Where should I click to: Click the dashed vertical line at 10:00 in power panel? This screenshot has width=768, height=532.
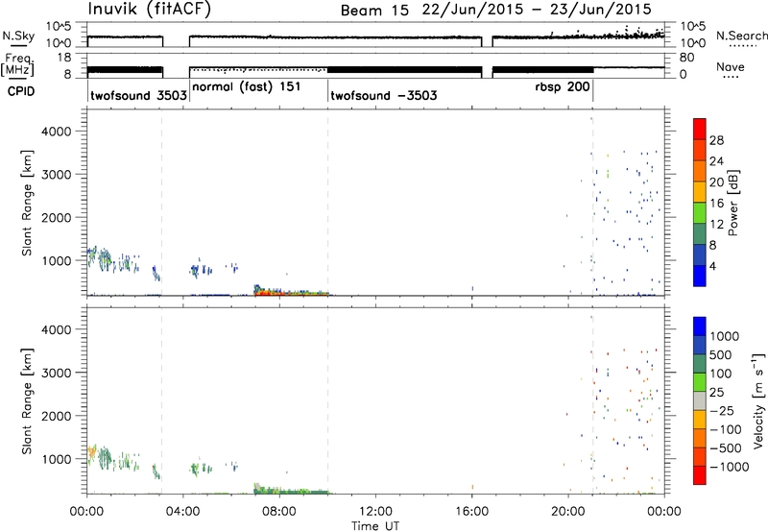click(327, 203)
